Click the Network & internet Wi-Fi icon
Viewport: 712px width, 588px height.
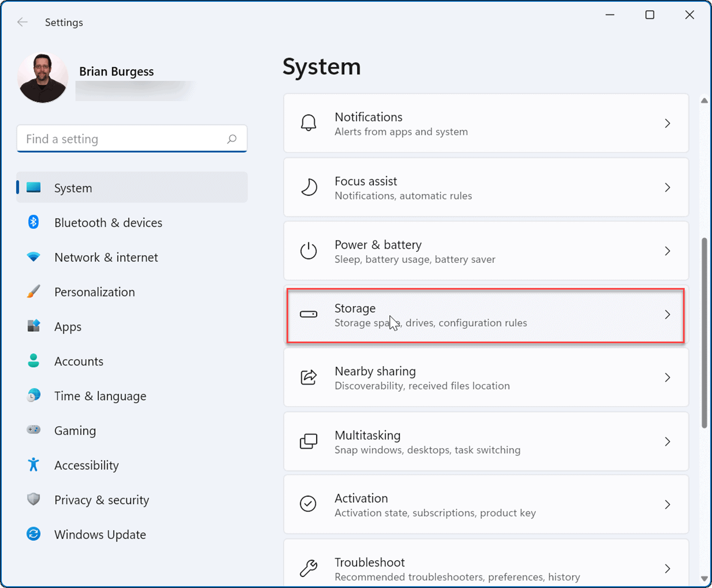[x=33, y=257]
